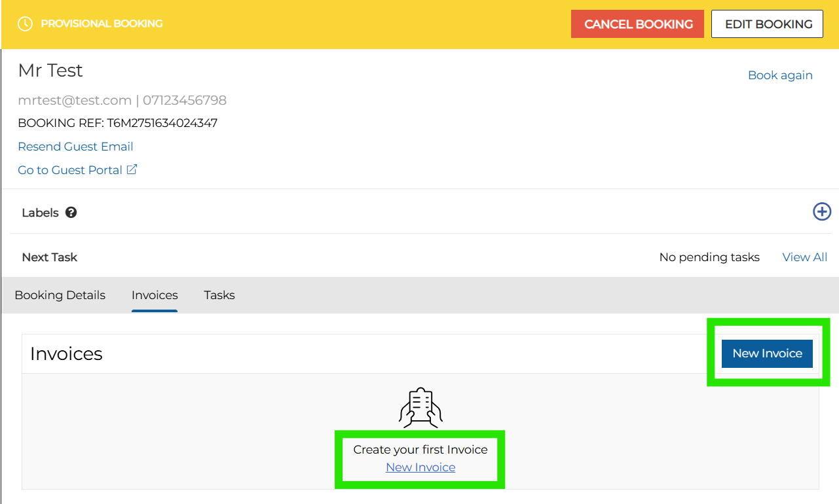The height and width of the screenshot is (504, 839).
Task: Click the external link icon beside Guest Portal
Action: click(132, 170)
